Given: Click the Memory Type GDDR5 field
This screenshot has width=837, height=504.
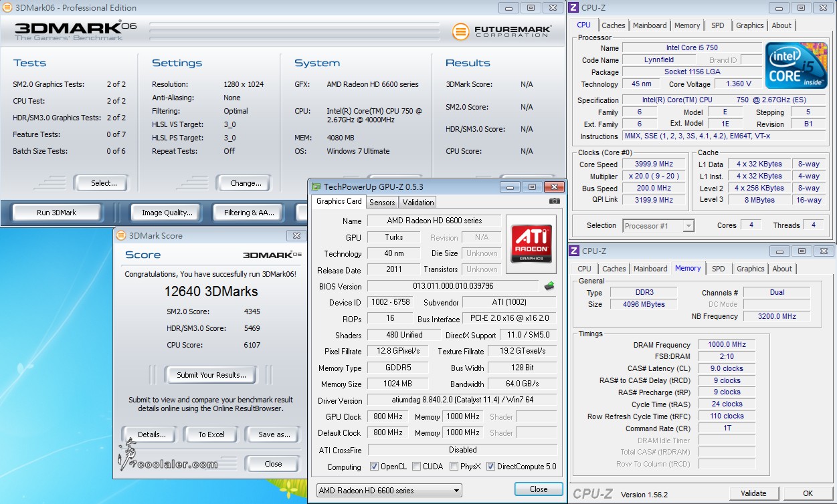Looking at the screenshot, I should (x=397, y=368).
